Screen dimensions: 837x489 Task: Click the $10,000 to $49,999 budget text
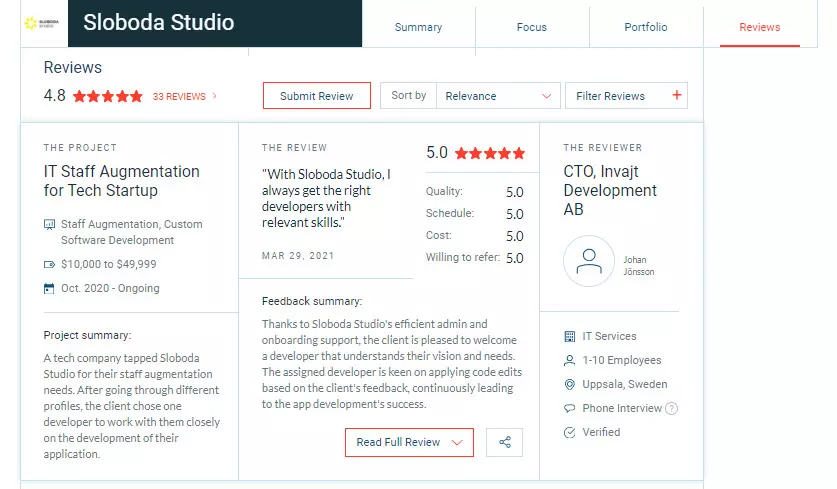point(109,264)
